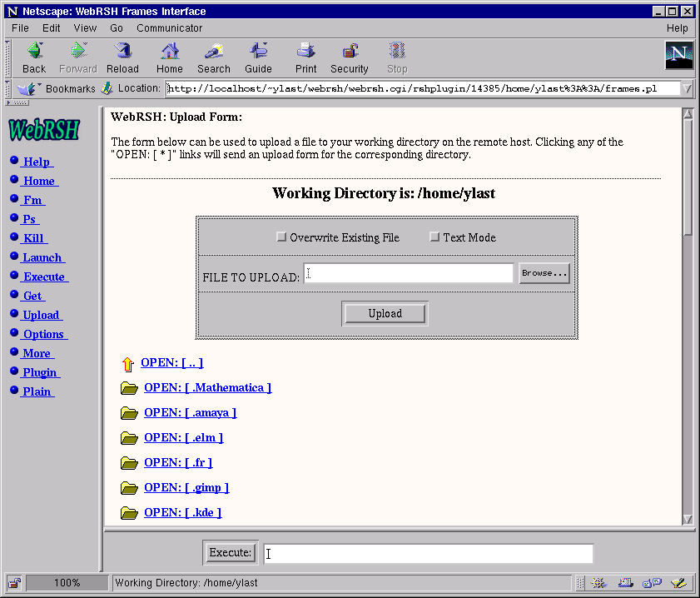Click the up arrow icon beside OPEN [ .. ]
Image resolution: width=700 pixels, height=598 pixels.
click(x=127, y=364)
